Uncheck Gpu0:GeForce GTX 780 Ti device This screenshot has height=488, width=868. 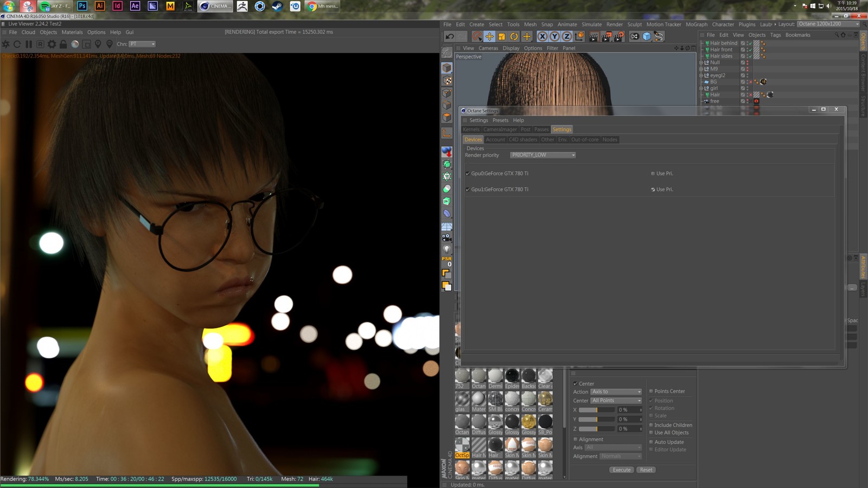468,174
